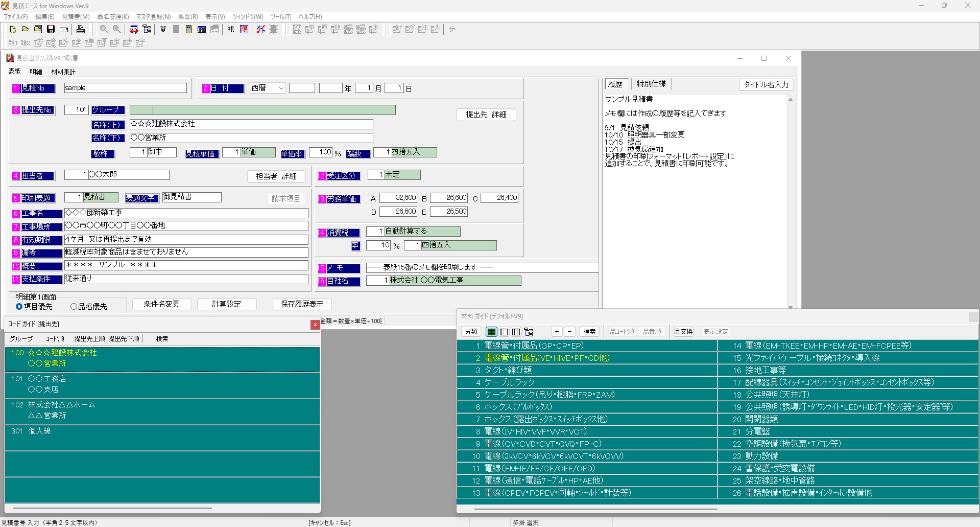The width and height of the screenshot is (980, 527).
Task: Click the plus button in 材料ガイド
Action: point(557,332)
